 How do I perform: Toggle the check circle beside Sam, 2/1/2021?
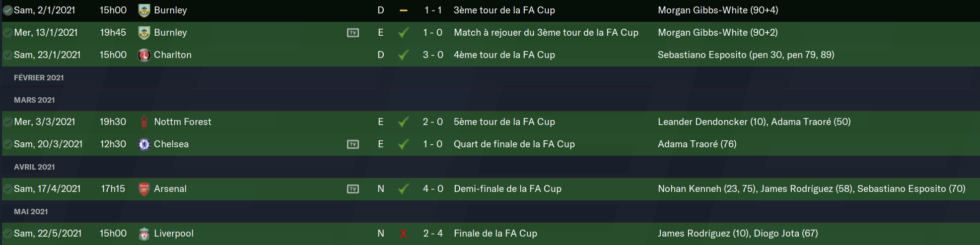point(8,10)
